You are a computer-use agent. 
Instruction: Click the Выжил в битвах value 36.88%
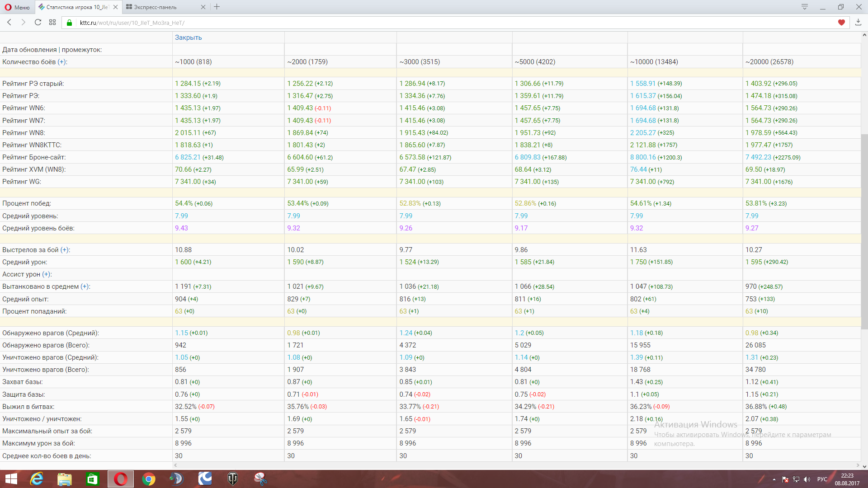pyautogui.click(x=756, y=407)
